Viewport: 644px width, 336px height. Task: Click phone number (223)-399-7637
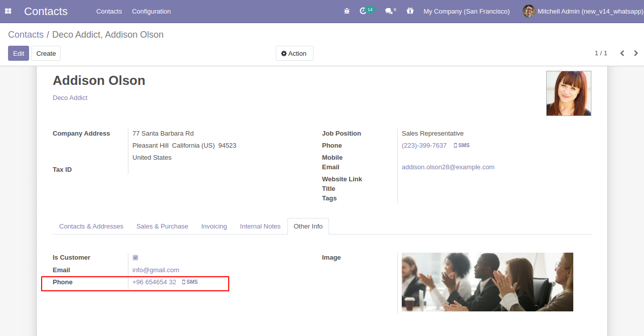pos(424,146)
